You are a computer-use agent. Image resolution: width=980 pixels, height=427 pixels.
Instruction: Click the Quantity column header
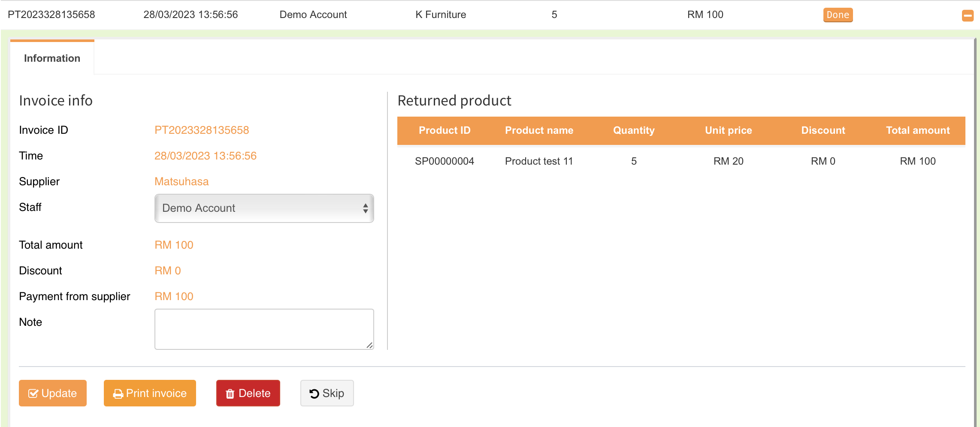pyautogui.click(x=634, y=130)
